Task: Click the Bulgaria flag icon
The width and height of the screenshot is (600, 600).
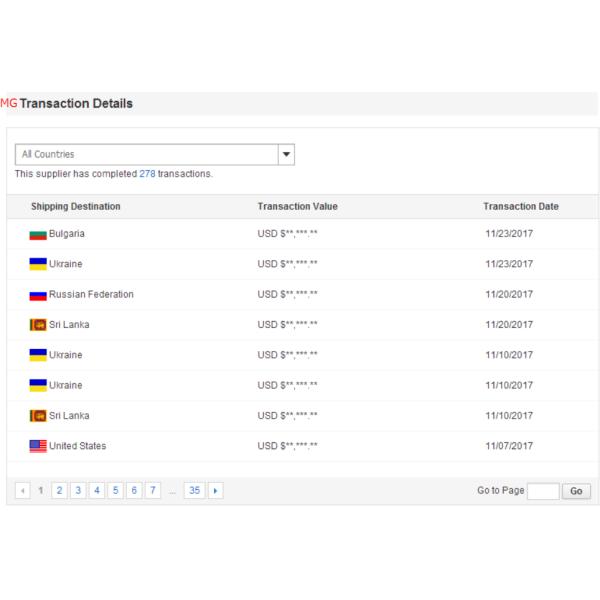Action: pos(38,234)
